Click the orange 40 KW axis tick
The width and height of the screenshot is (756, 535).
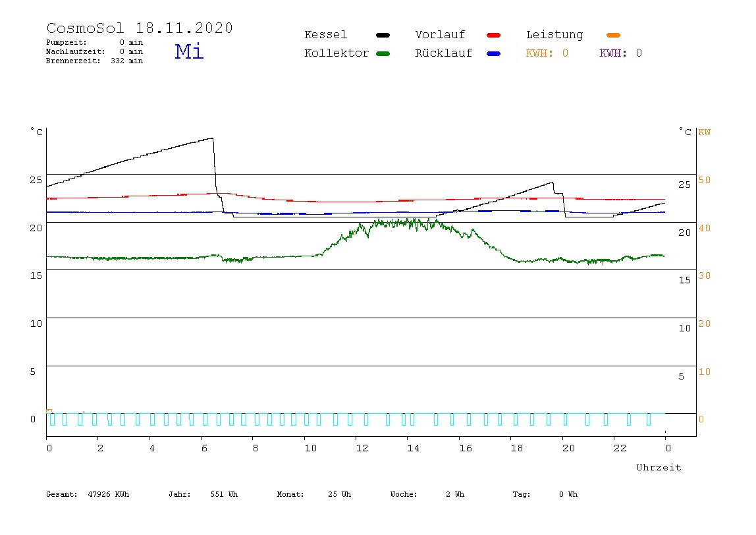[x=705, y=228]
